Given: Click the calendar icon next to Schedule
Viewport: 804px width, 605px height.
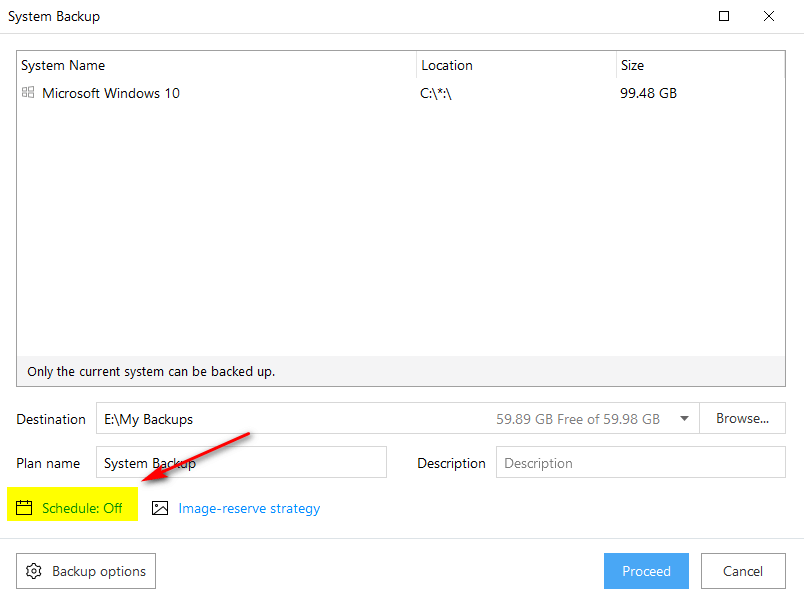Looking at the screenshot, I should click(25, 508).
